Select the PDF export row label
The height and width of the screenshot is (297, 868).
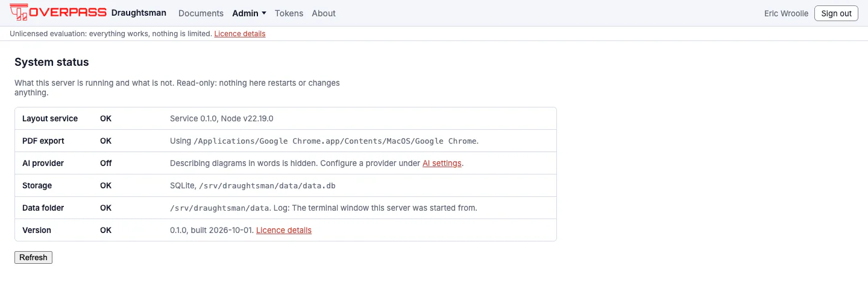43,141
